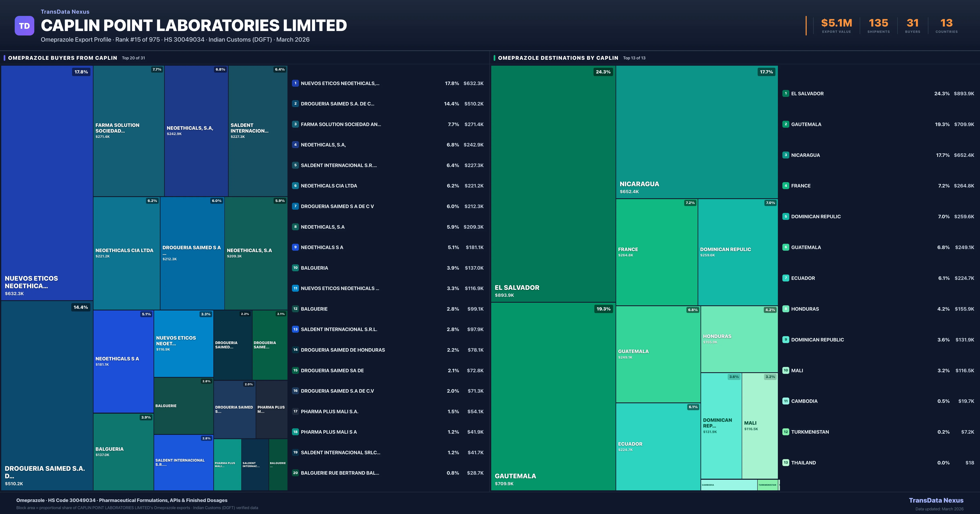Click rank badge 1 beside Nuevos Eticos Neoethicals

295,83
